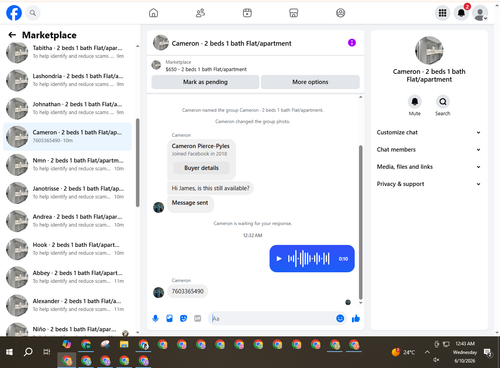This screenshot has width=500, height=368.
Task: Open Facebook search magnifier
Action: click(33, 13)
